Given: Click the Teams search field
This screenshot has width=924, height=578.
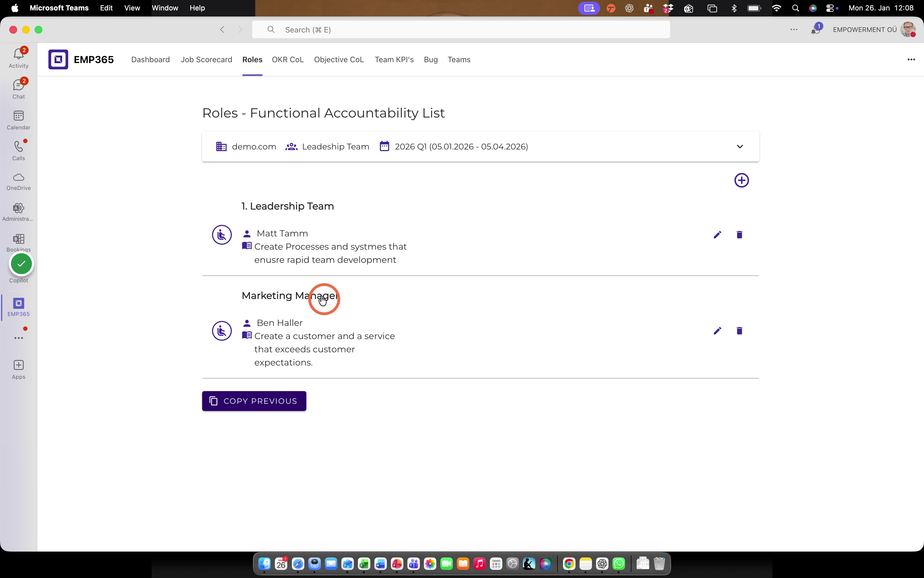Looking at the screenshot, I should click(x=461, y=29).
